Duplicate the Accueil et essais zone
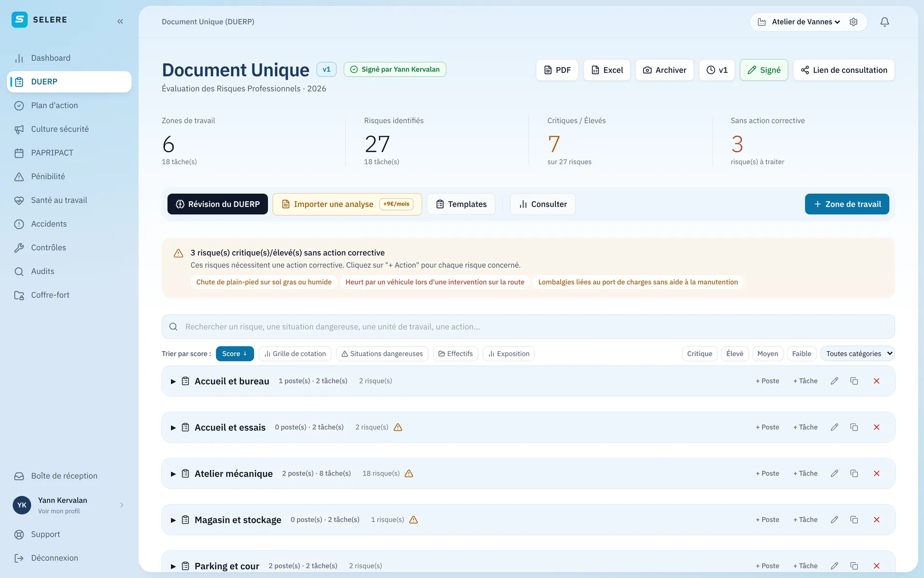924x578 pixels. pyautogui.click(x=854, y=427)
